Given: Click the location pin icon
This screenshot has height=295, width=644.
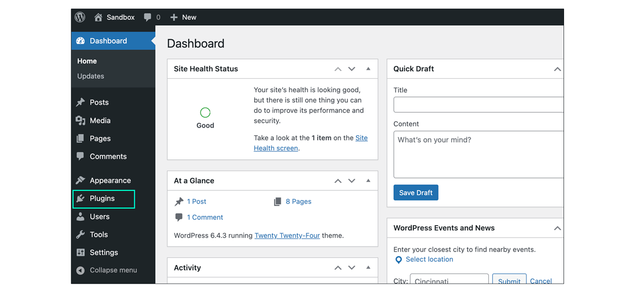Looking at the screenshot, I should [398, 260].
